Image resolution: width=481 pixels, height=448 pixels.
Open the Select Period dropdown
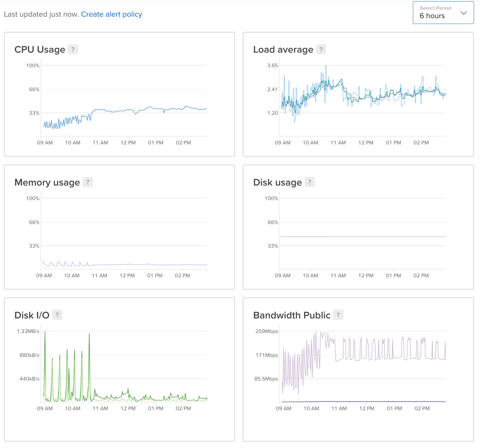pyautogui.click(x=443, y=13)
